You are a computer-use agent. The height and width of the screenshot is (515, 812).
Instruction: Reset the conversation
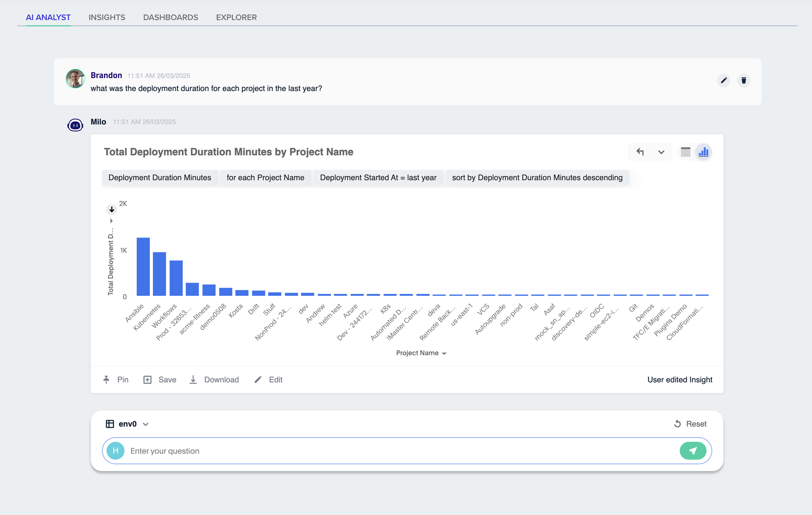(690, 424)
